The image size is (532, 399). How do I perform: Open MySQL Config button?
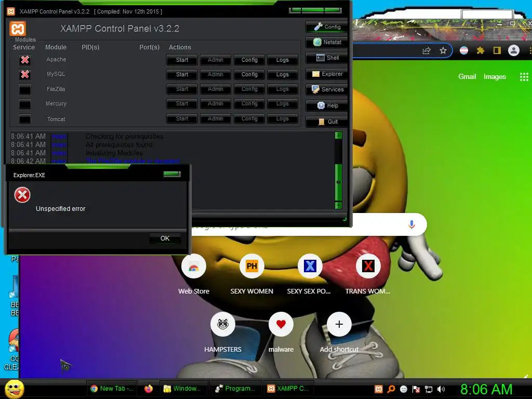pos(249,74)
